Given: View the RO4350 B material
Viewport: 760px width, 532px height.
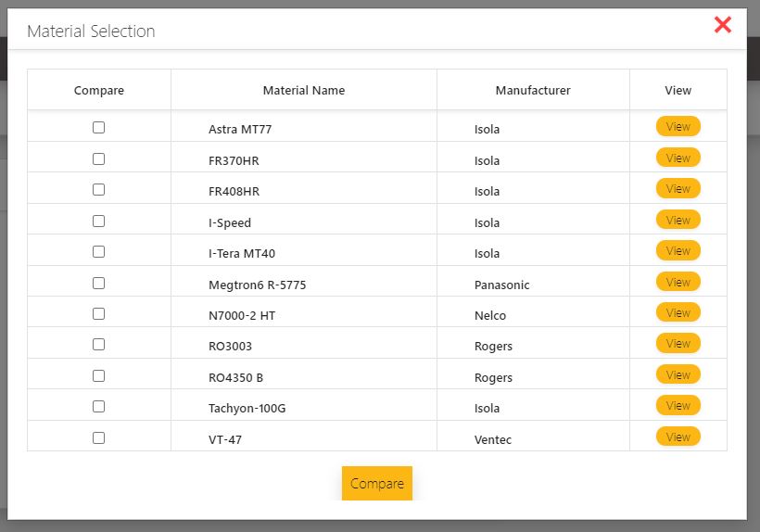Looking at the screenshot, I should point(678,374).
